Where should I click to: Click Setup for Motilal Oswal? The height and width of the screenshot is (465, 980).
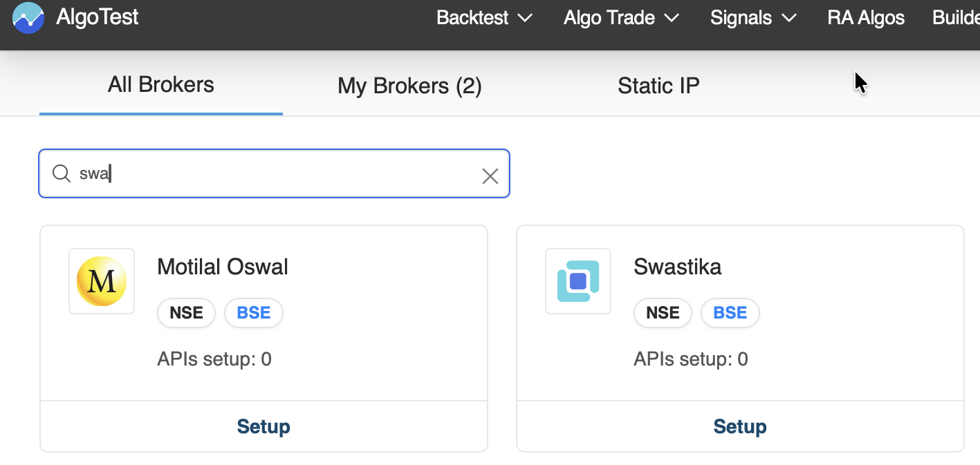[264, 426]
